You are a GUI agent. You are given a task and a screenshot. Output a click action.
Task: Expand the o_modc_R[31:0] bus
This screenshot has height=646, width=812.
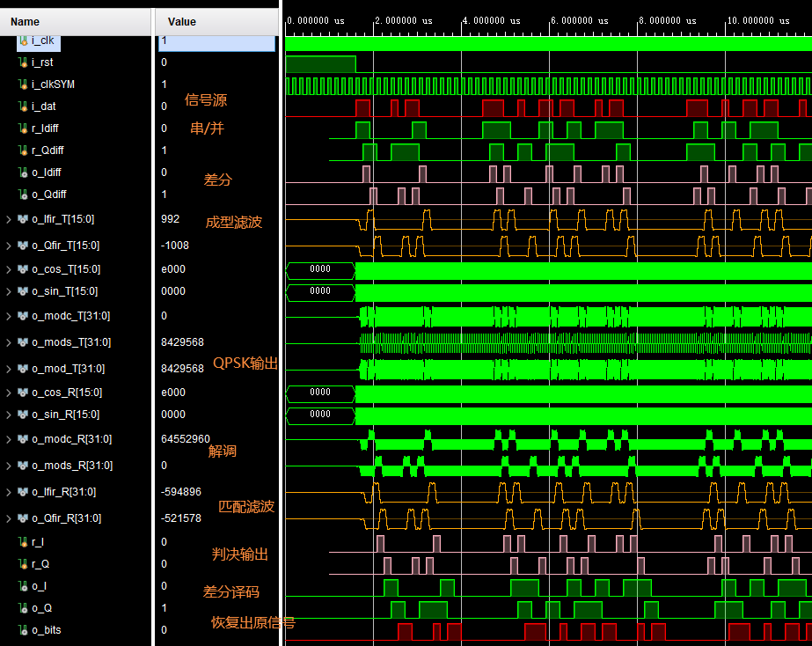(8, 439)
